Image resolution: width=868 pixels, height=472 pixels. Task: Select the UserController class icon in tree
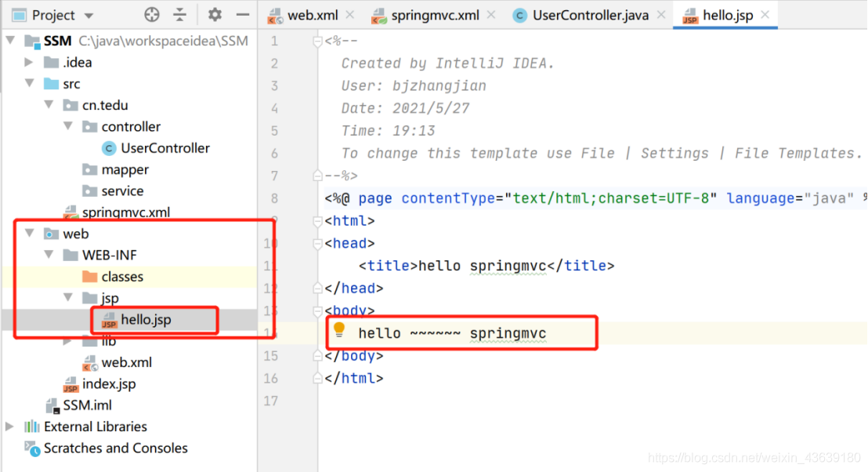pyautogui.click(x=109, y=148)
